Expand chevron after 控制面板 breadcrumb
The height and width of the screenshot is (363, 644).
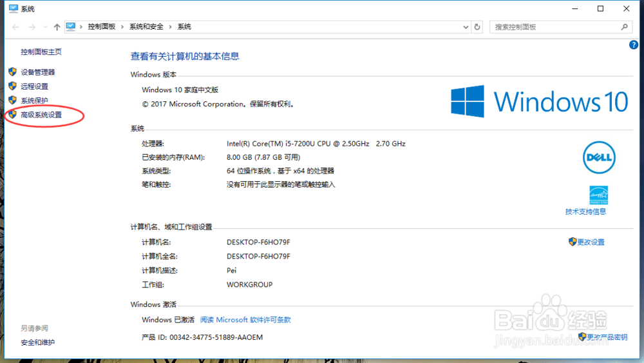point(122,26)
